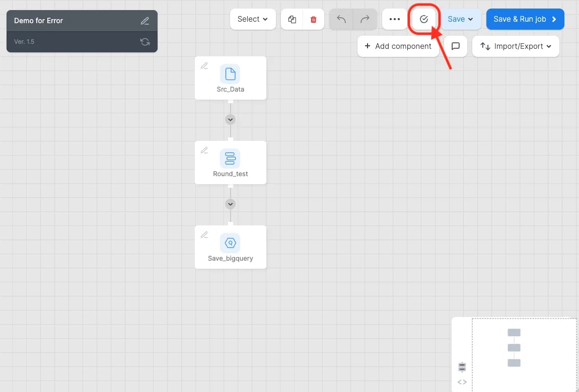Click the copy components icon
Screen dimensions: 579x392
click(292, 19)
